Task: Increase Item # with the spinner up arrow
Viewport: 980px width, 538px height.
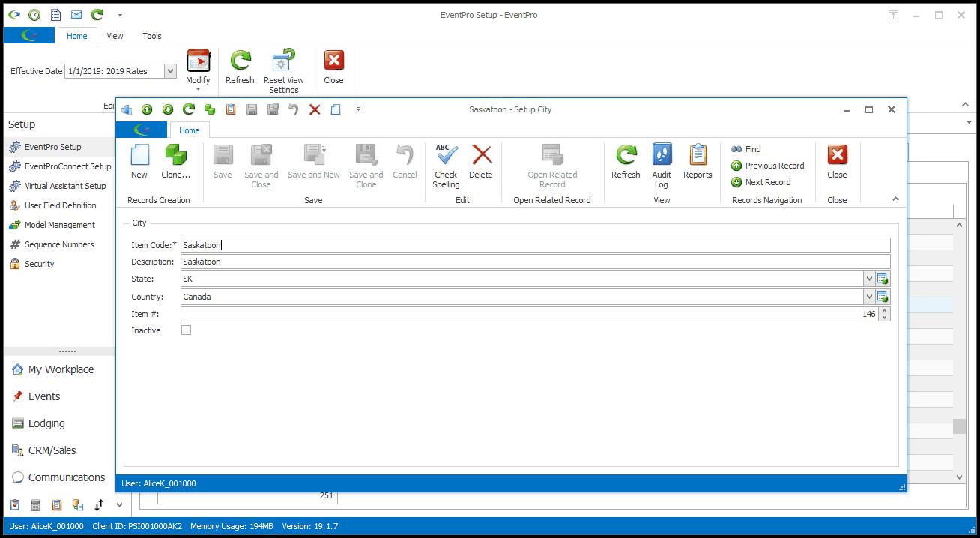Action: tap(885, 311)
